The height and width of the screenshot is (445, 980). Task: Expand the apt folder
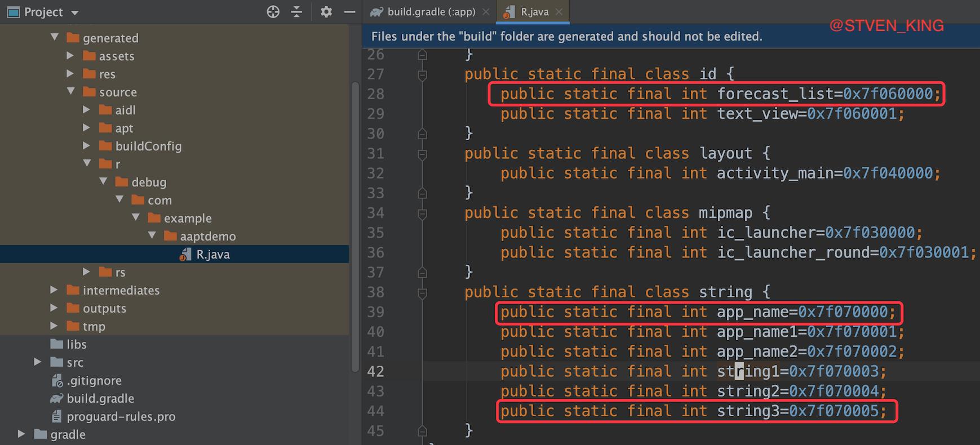[87, 128]
